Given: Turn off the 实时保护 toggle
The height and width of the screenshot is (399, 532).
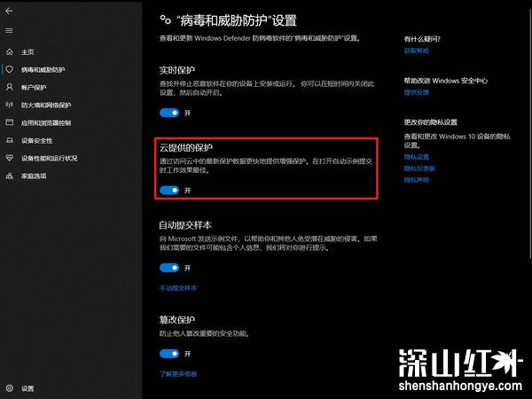Looking at the screenshot, I should (x=169, y=113).
